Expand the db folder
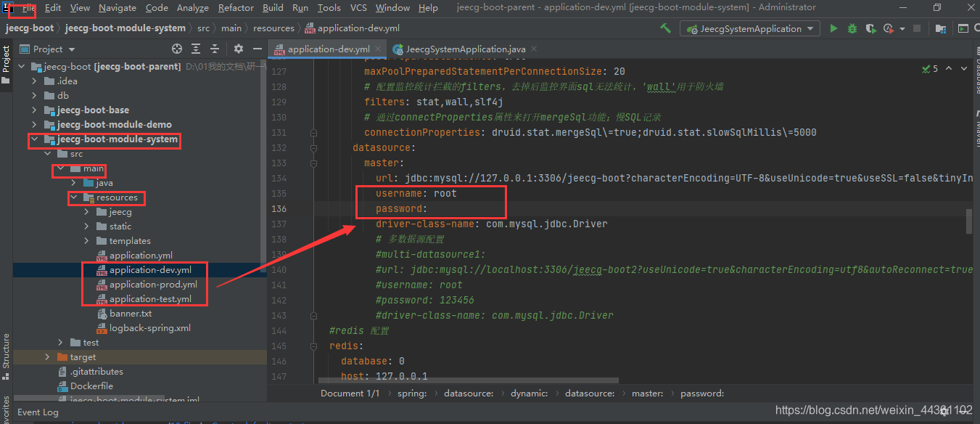 (x=34, y=95)
